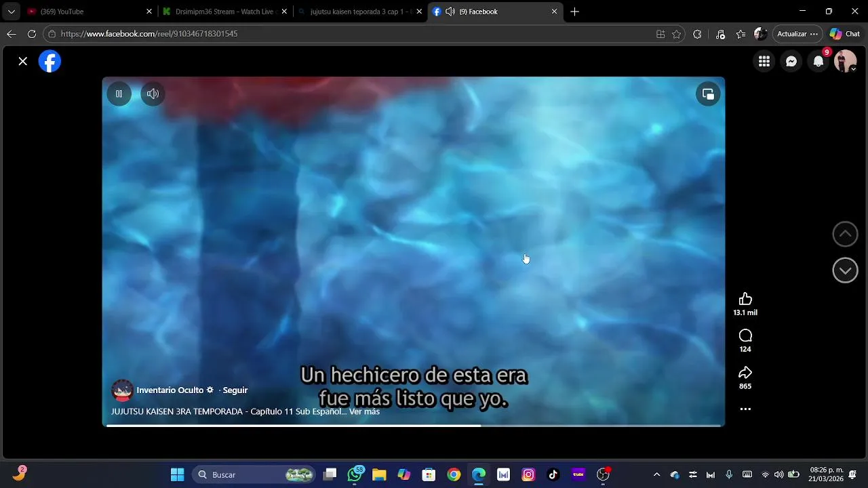Open Microsoft Edge on the taskbar
The height and width of the screenshot is (488, 868).
[x=479, y=474]
